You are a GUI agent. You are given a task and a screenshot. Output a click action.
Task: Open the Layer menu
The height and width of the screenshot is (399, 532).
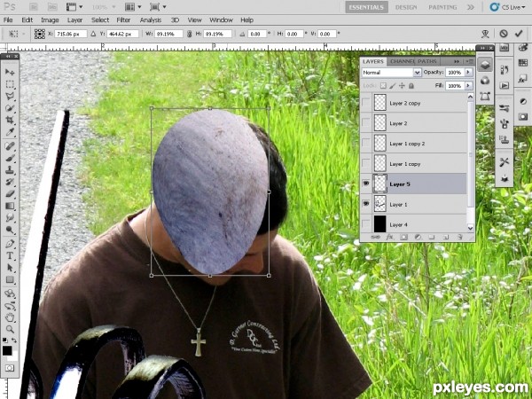74,20
